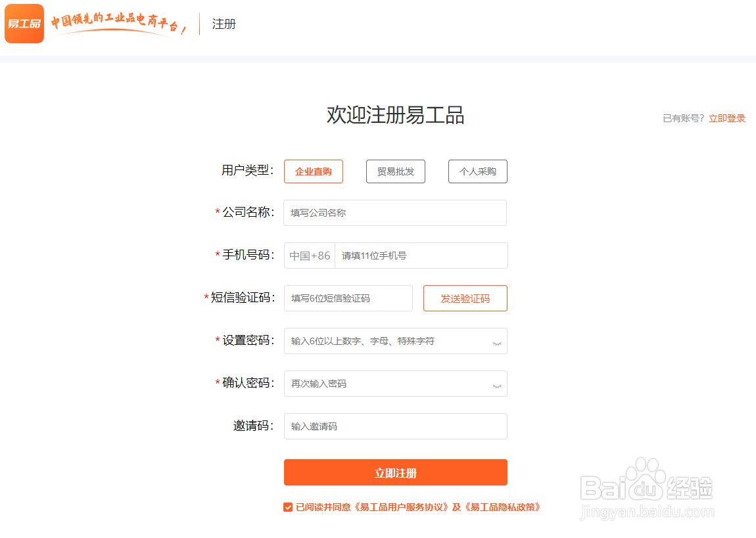Click the 确认密码 input field
The image size is (756, 538).
(x=395, y=384)
